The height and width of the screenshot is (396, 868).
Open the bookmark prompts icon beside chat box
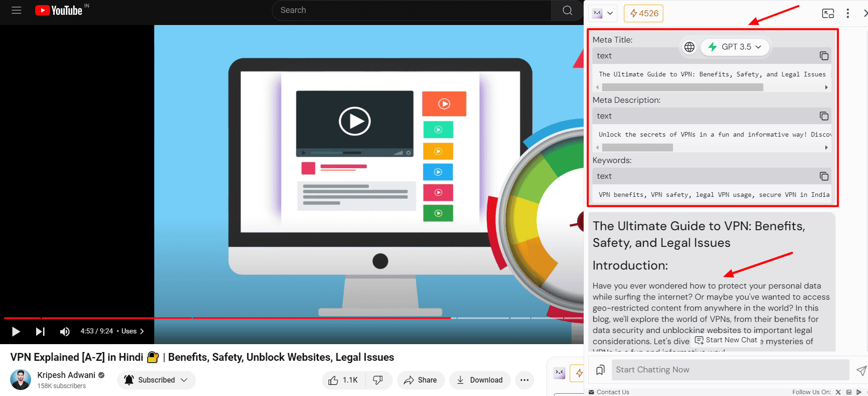point(600,370)
